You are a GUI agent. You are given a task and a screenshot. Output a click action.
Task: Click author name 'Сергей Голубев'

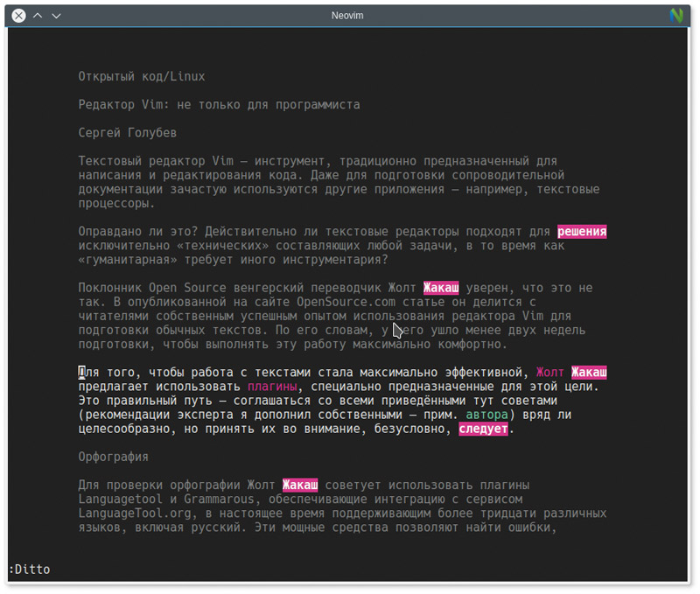[128, 133]
